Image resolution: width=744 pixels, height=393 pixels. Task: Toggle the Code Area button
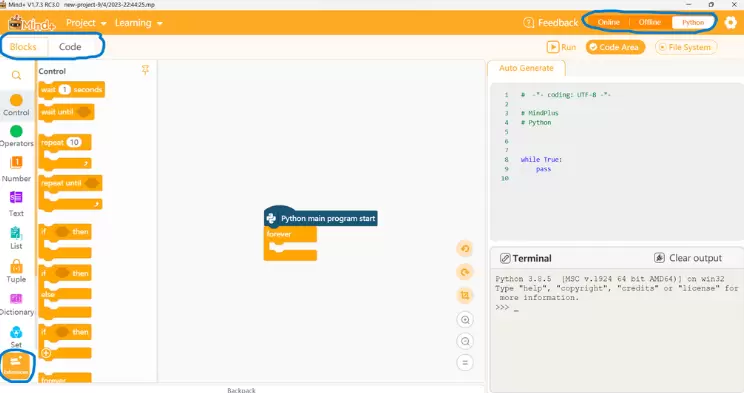(615, 47)
